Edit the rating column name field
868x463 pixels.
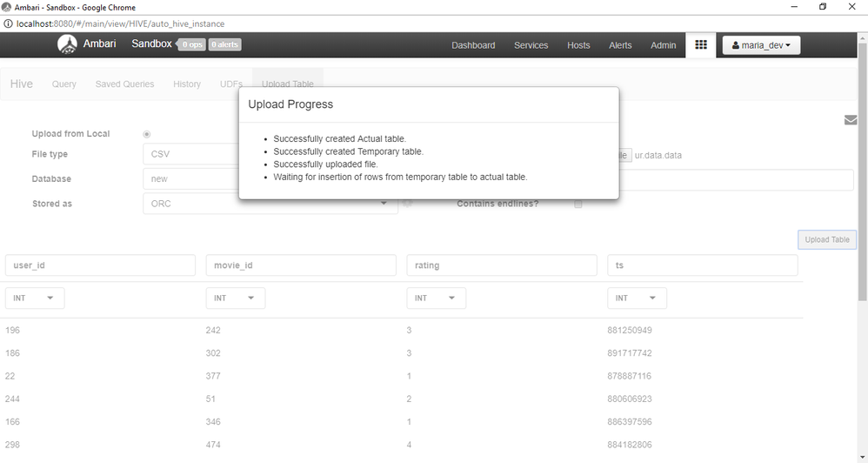502,265
